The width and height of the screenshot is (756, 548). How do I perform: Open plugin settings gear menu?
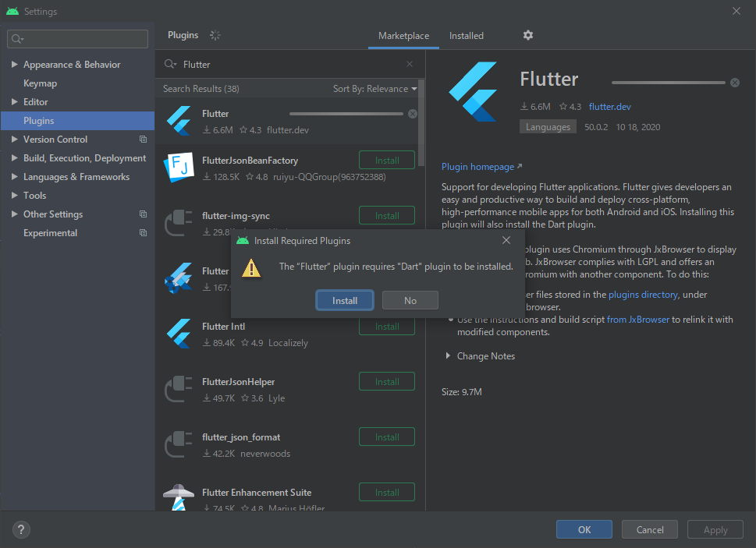tap(528, 35)
